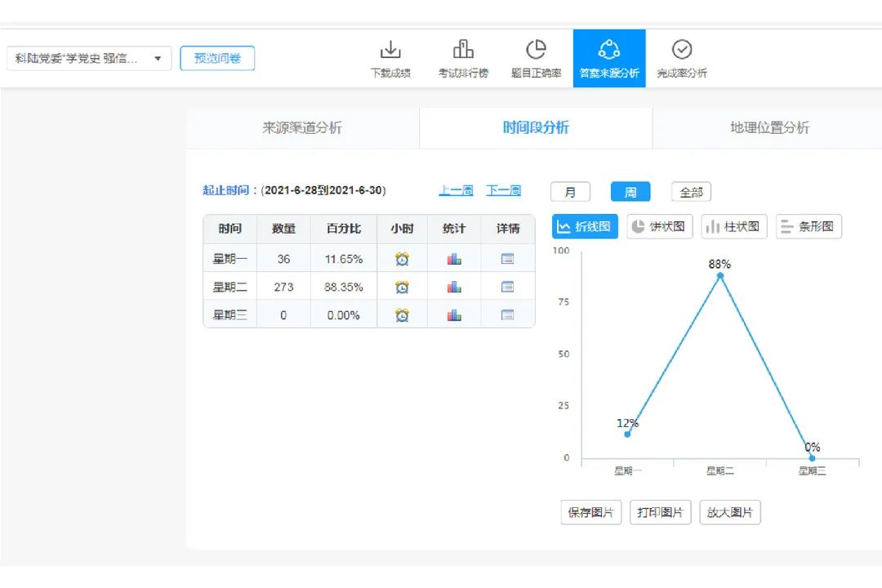Click the 88% data point on the line chart
The width and height of the screenshot is (882, 588).
tap(719, 276)
